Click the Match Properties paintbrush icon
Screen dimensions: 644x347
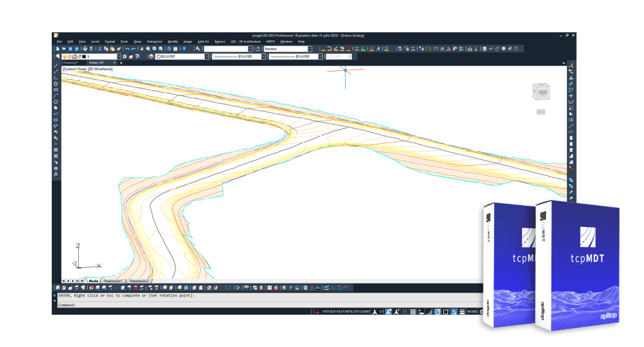[x=118, y=49]
